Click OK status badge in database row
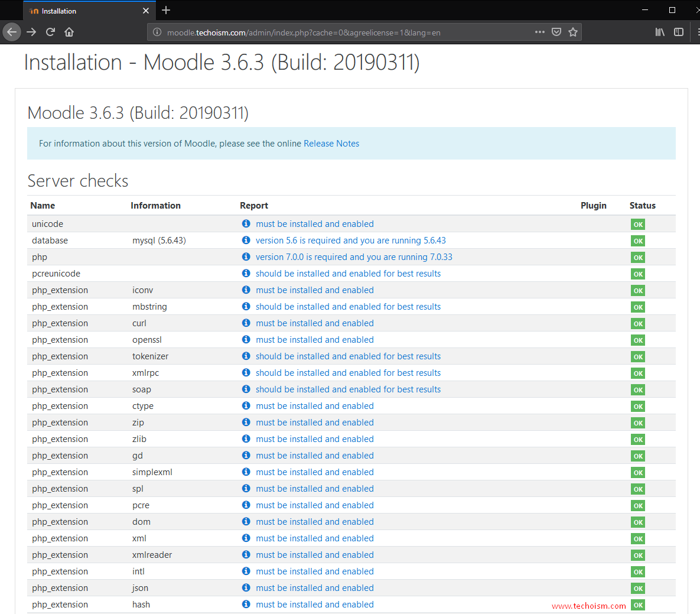The height and width of the screenshot is (614, 700). tap(638, 241)
